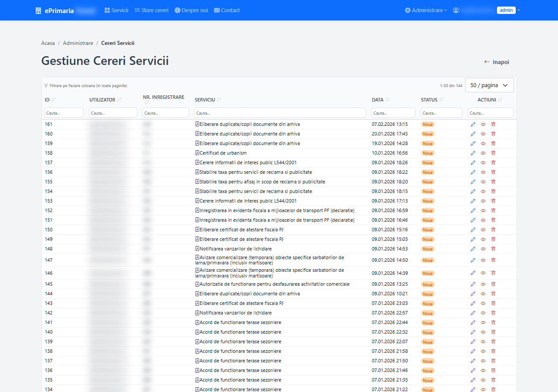The image size is (558, 392).
Task: View request 161 with the eye icon
Action: (483, 124)
